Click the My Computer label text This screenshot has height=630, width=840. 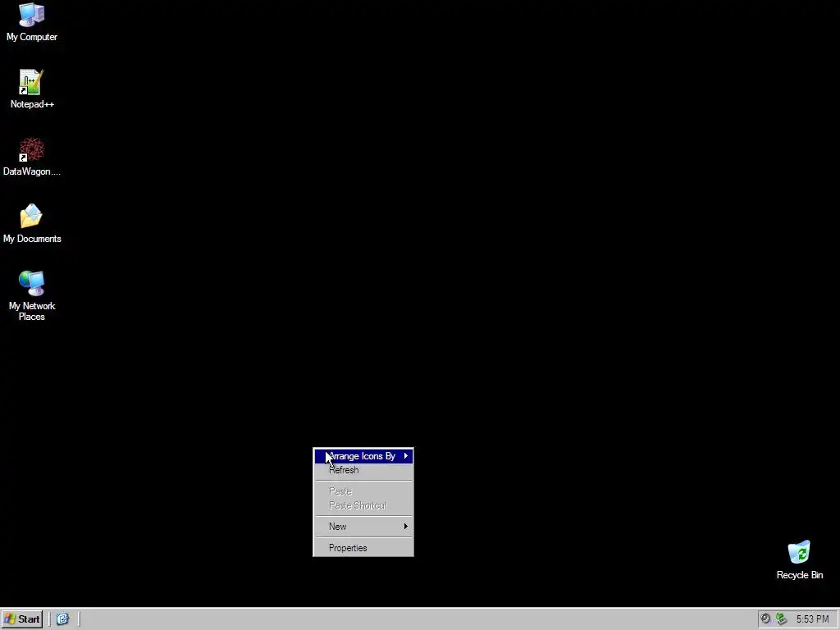click(32, 37)
